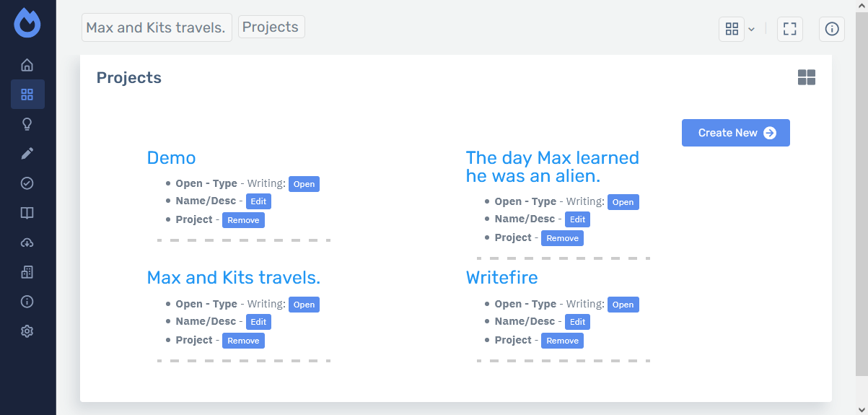Expand the top grid view dropdown
This screenshot has width=868, height=415.
(x=732, y=29)
